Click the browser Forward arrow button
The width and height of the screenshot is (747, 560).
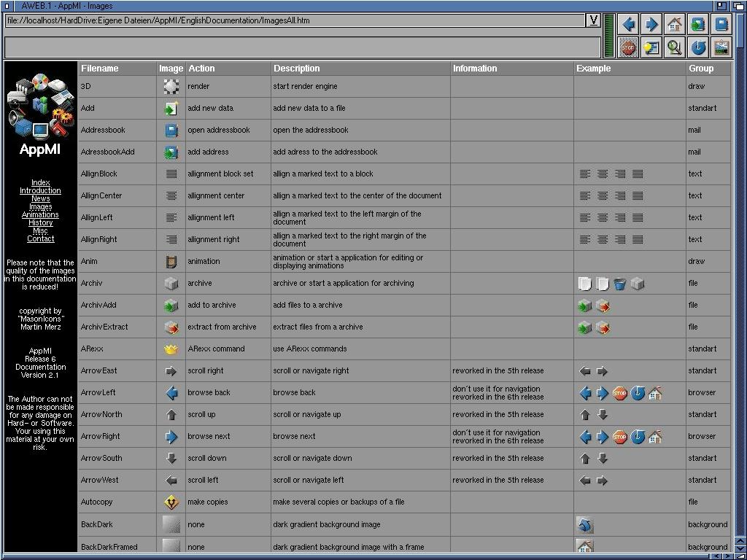pos(651,24)
